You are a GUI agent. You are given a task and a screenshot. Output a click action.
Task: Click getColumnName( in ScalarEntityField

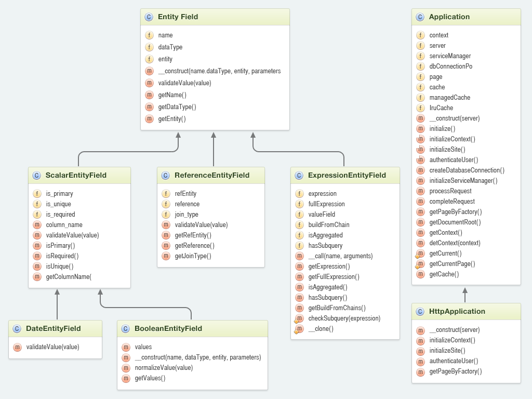tap(69, 277)
